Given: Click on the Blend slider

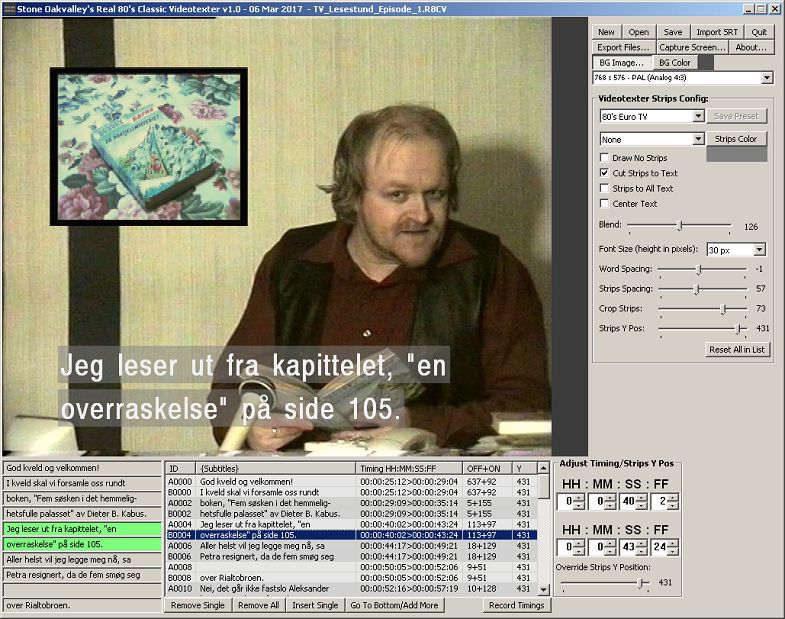Looking at the screenshot, I should coord(679,226).
